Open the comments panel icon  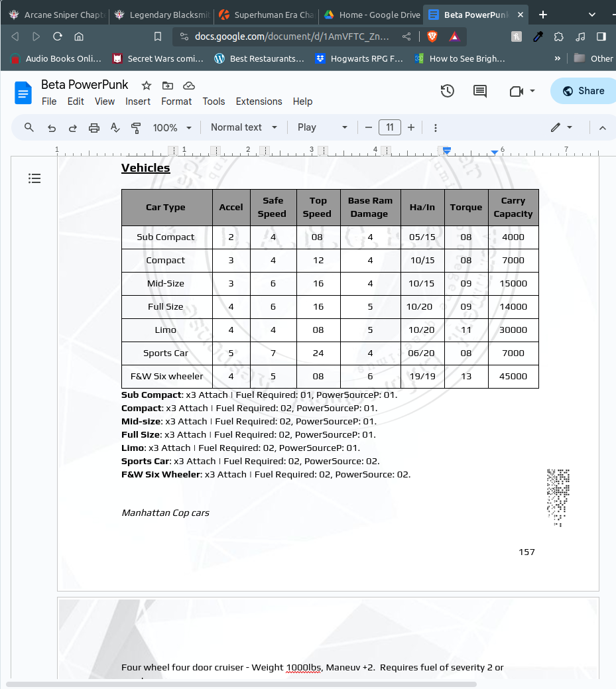tap(480, 91)
